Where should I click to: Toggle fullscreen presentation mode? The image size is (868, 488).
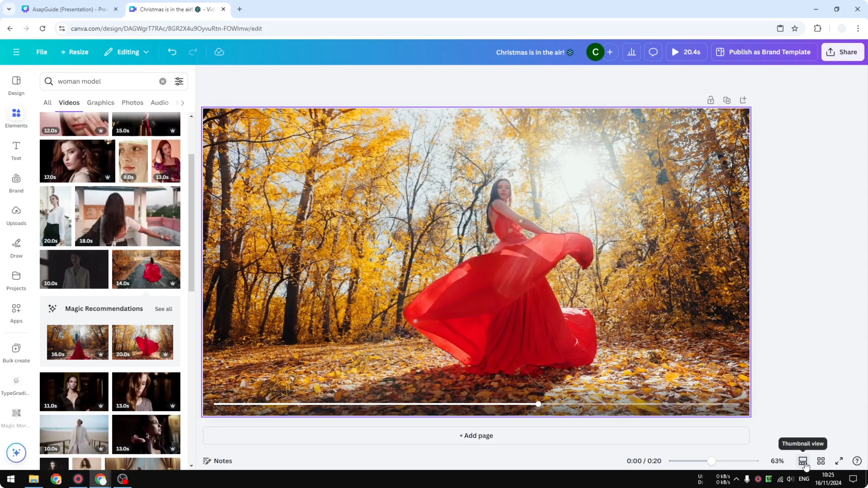839,461
